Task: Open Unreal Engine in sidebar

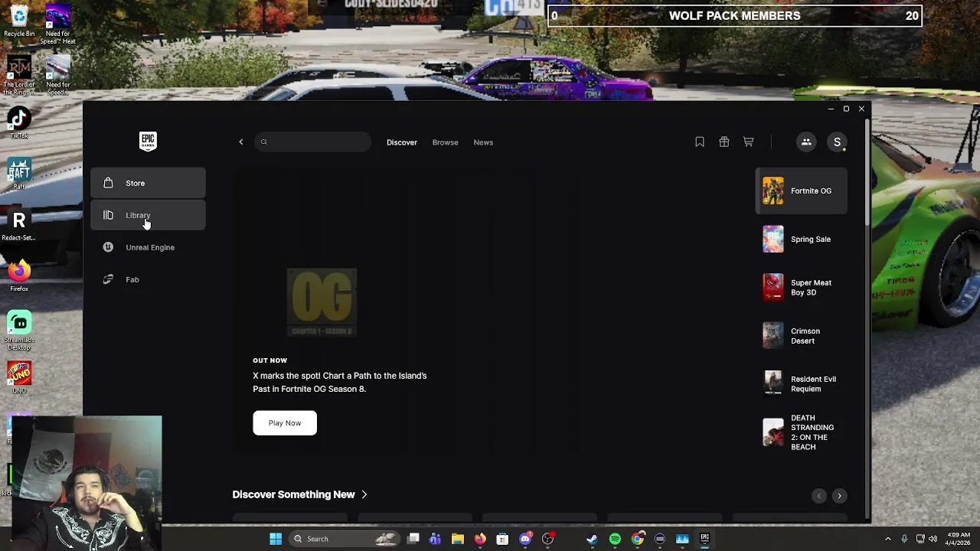Action: 148,247
